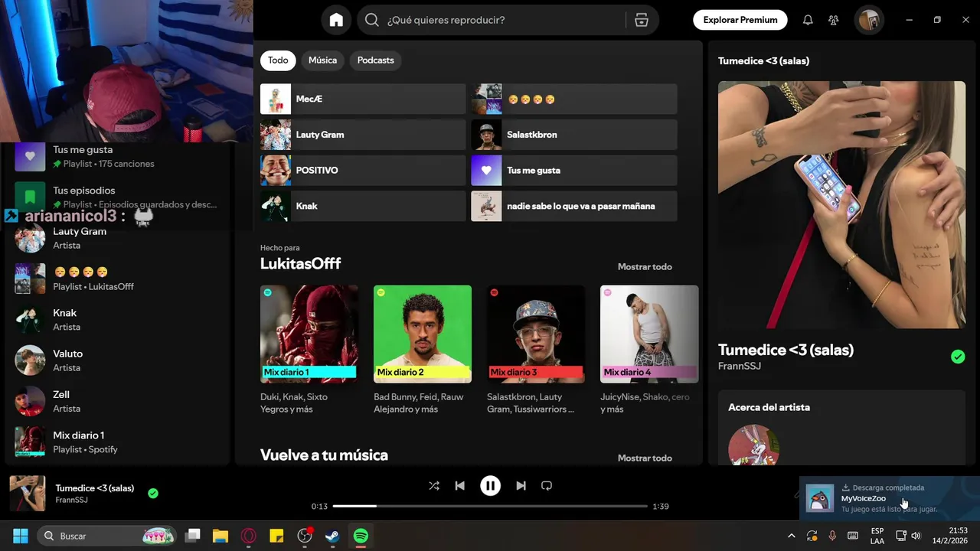
Task: Open Knak shortcut tile in main grid
Action: pos(363,206)
